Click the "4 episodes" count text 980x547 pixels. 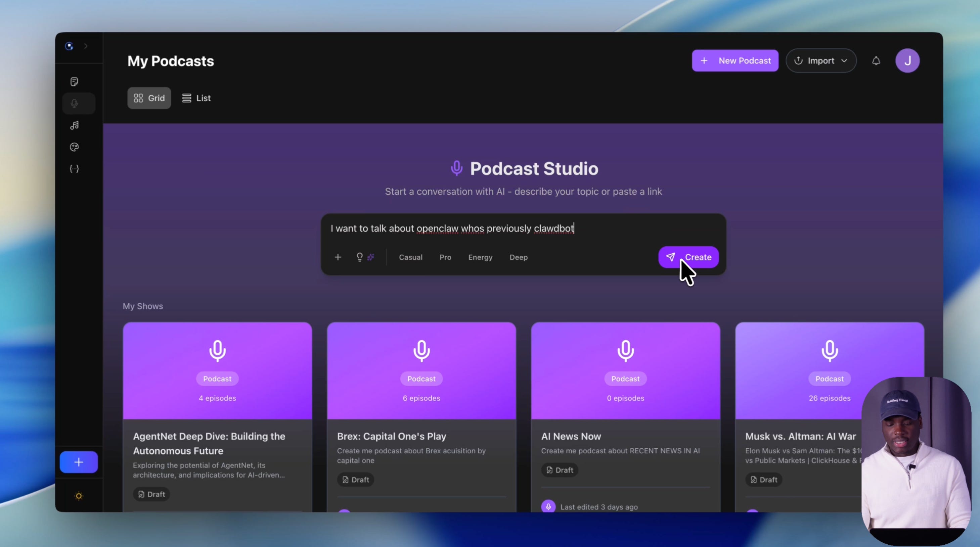217,398
